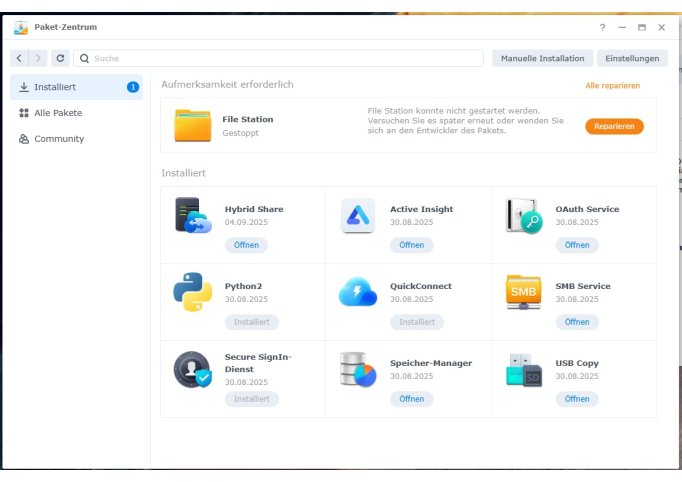Viewport: 682px width, 482px height.
Task: Click the Speicher-Manager database icon
Action: (x=358, y=369)
